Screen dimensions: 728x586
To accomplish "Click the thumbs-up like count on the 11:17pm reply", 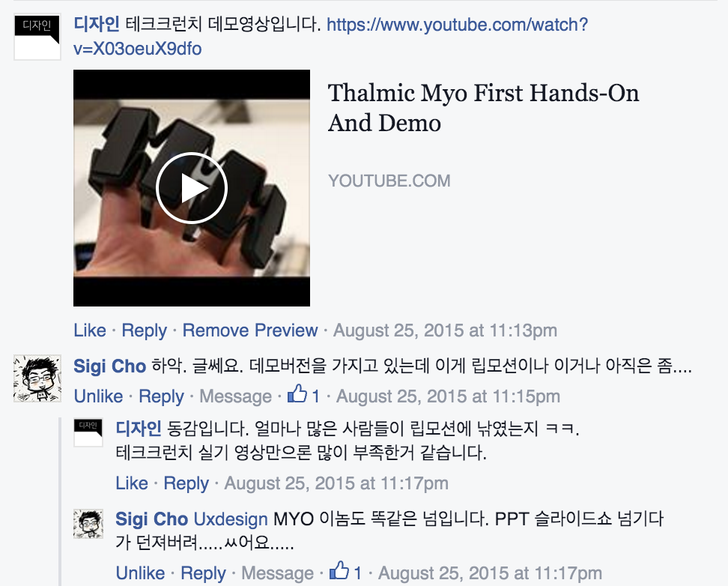I will [346, 573].
